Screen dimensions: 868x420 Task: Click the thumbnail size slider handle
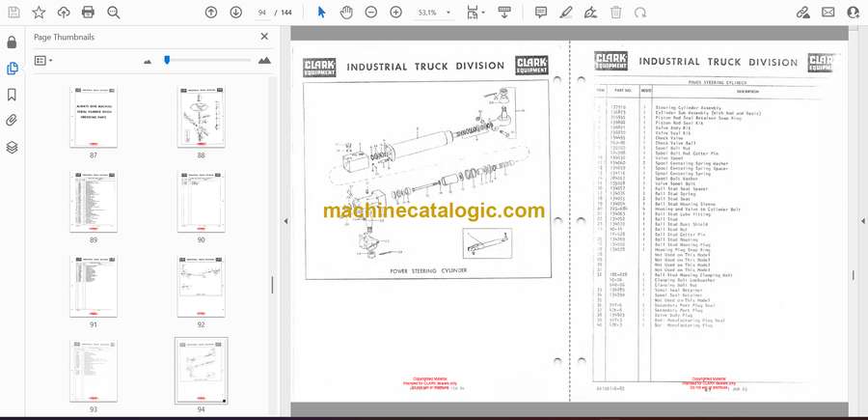click(167, 60)
